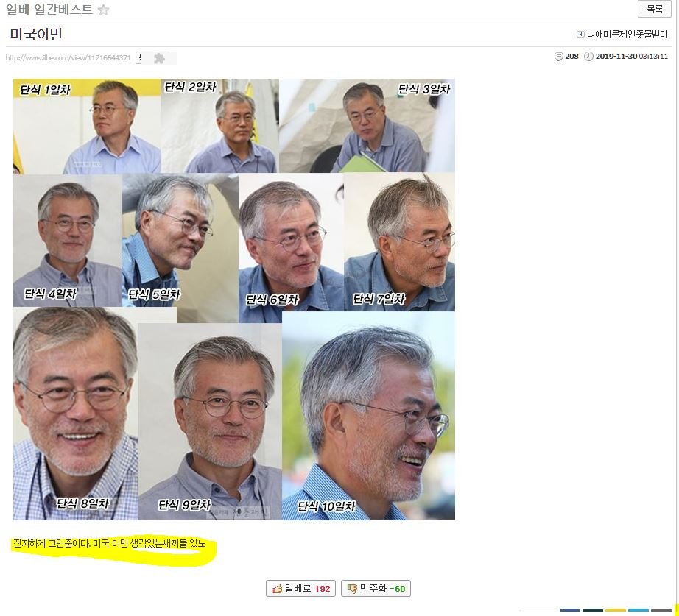Open the photo captioned 단식 3일차
This screenshot has width=679, height=616.
[x=367, y=126]
